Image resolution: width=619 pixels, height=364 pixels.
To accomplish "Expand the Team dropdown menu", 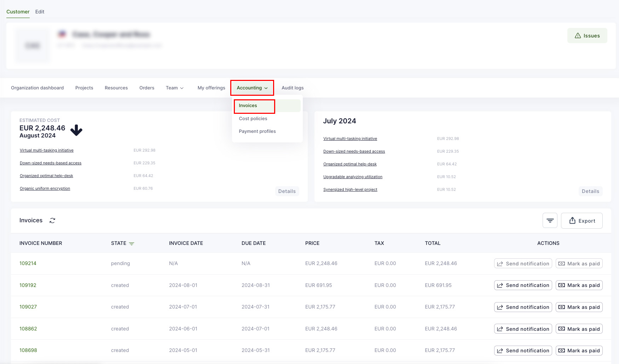I will pos(174,88).
